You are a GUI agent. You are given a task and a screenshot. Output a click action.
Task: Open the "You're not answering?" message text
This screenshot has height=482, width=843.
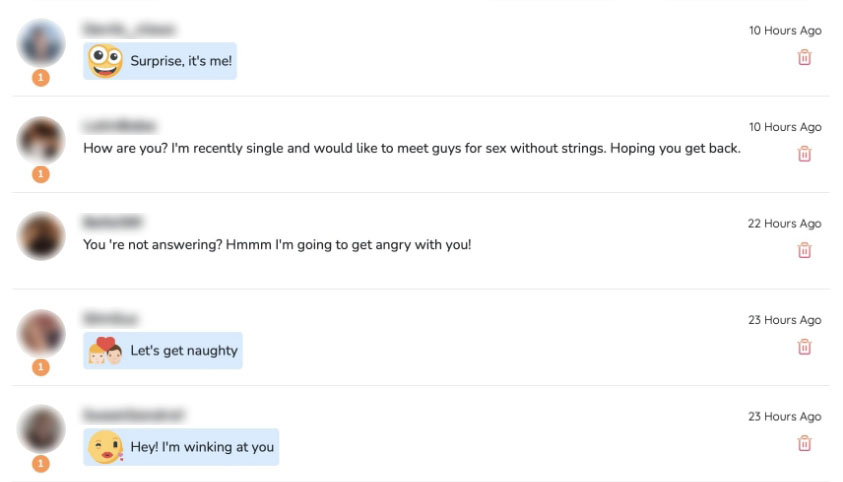277,244
